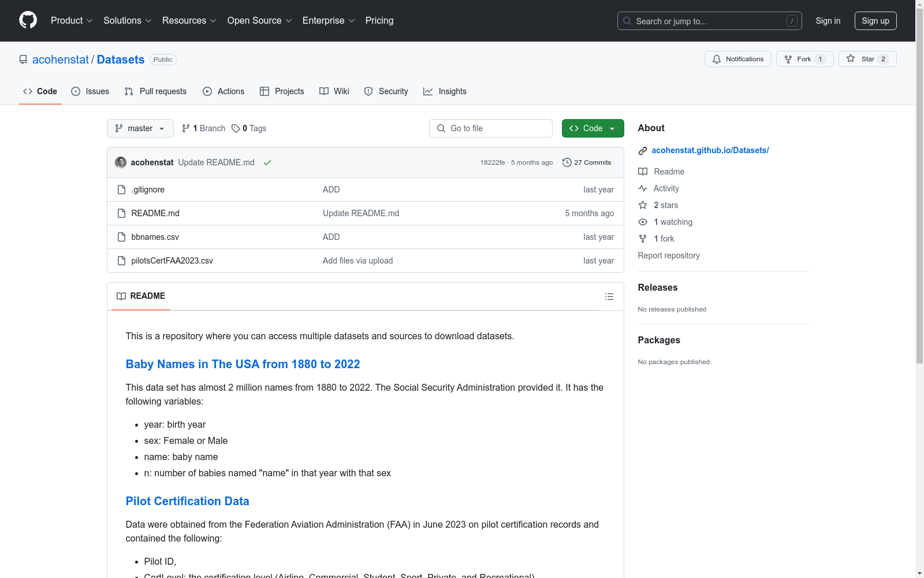Switch to the Pull requests tab
Screen dimensions: 924x578
point(155,91)
